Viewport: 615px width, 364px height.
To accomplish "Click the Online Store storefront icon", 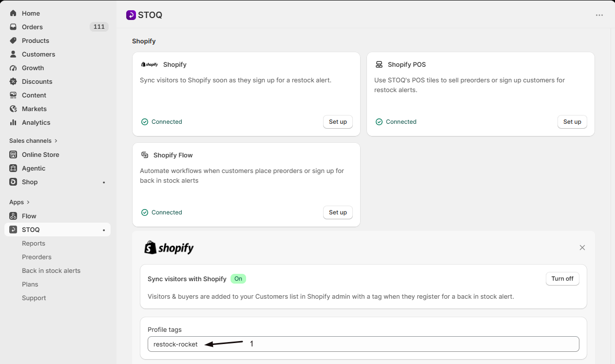I will (13, 154).
